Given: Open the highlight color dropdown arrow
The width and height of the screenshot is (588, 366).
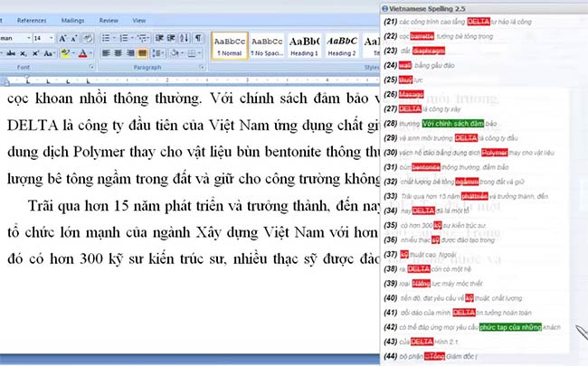Looking at the screenshot, I should tap(73, 53).
